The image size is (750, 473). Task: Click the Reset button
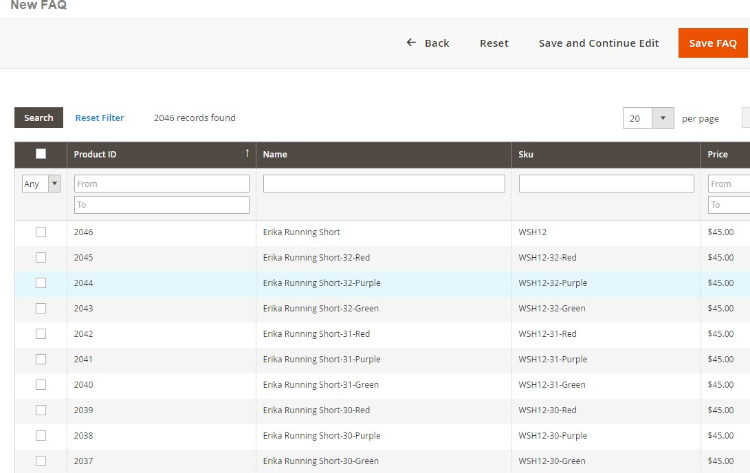coord(494,43)
